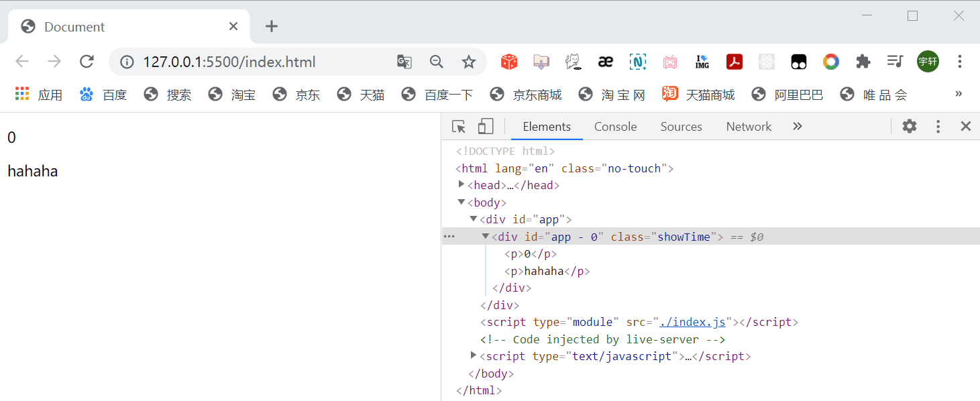View site information icon in address bar
Viewport: 980px width, 401px height.
[127, 62]
